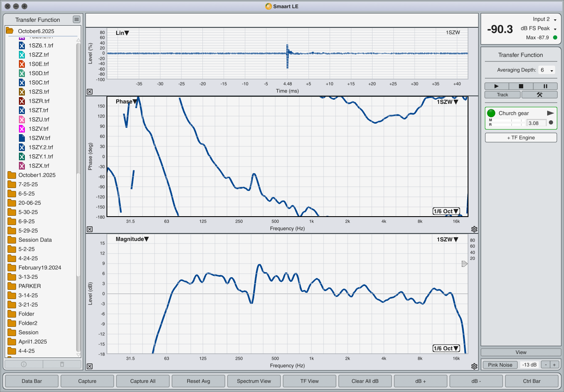This screenshot has width=564, height=392.
Task: Toggle the Track button
Action: (503, 95)
